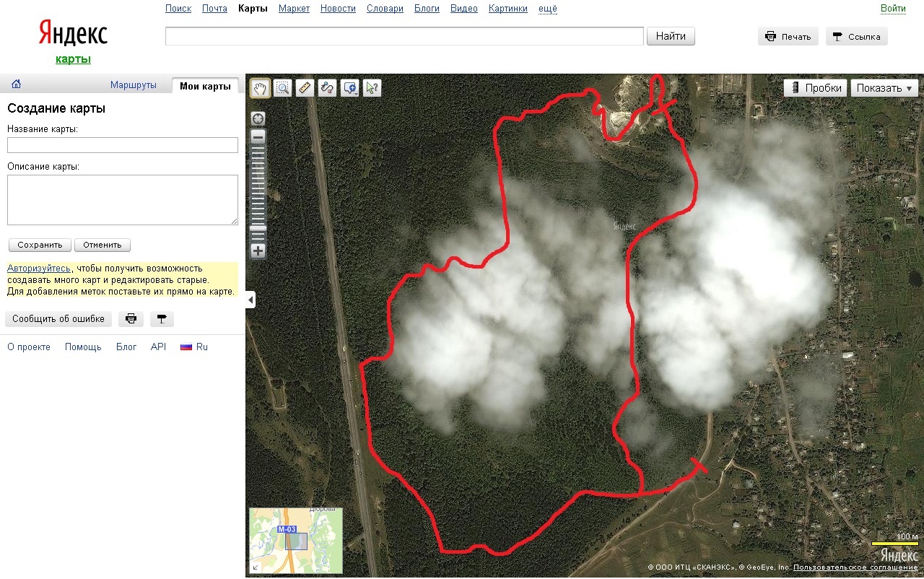
Task: Open the О проекте link
Action: click(x=29, y=347)
